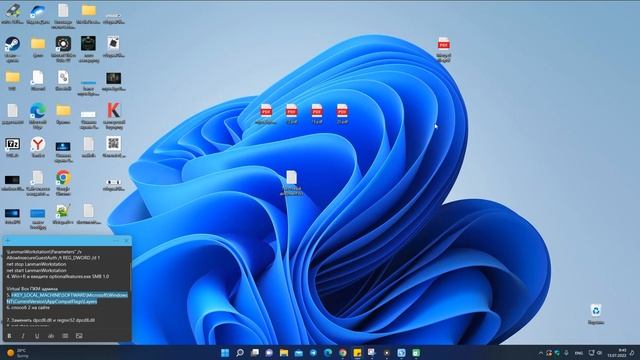Switch to Microsoft Edge on the taskbar
The image size is (640, 360).
(x=328, y=353)
